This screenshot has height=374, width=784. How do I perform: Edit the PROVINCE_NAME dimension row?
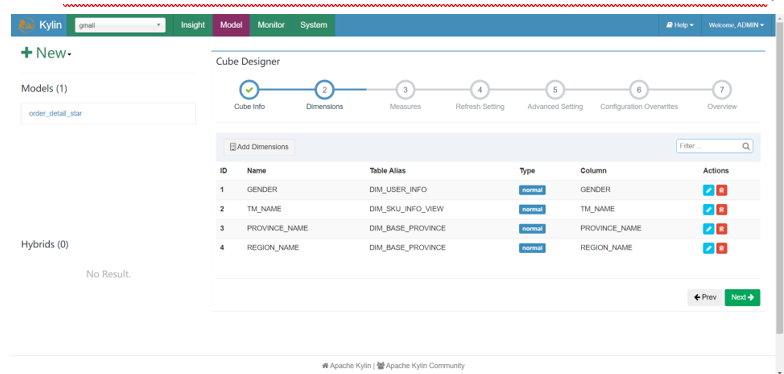pyautogui.click(x=708, y=228)
